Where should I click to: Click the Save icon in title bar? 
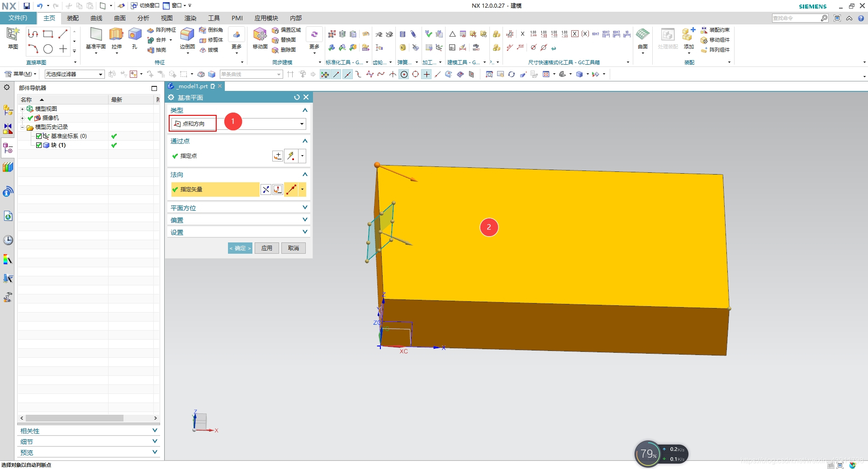[x=27, y=6]
